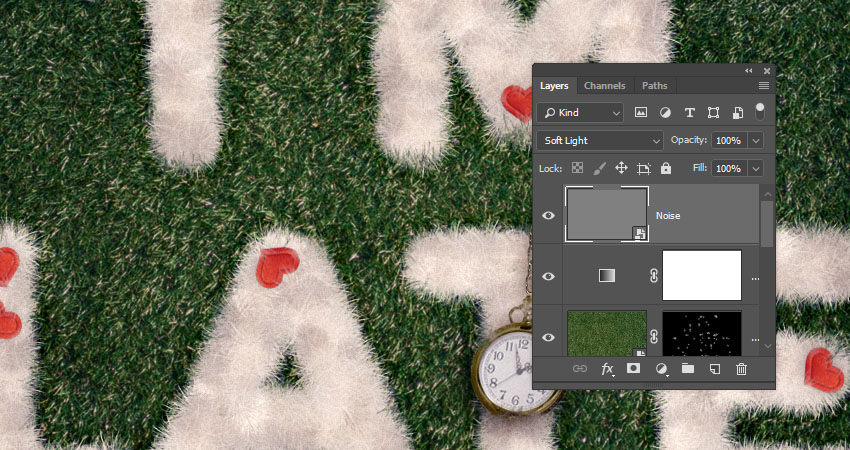This screenshot has width=850, height=450.
Task: Filter for pixel layers
Action: click(x=641, y=113)
